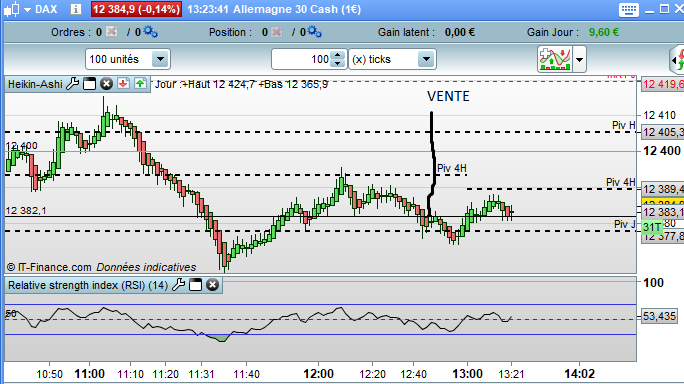The image size is (684, 384).
Task: Open Orders configuration gear
Action: coord(150,31)
